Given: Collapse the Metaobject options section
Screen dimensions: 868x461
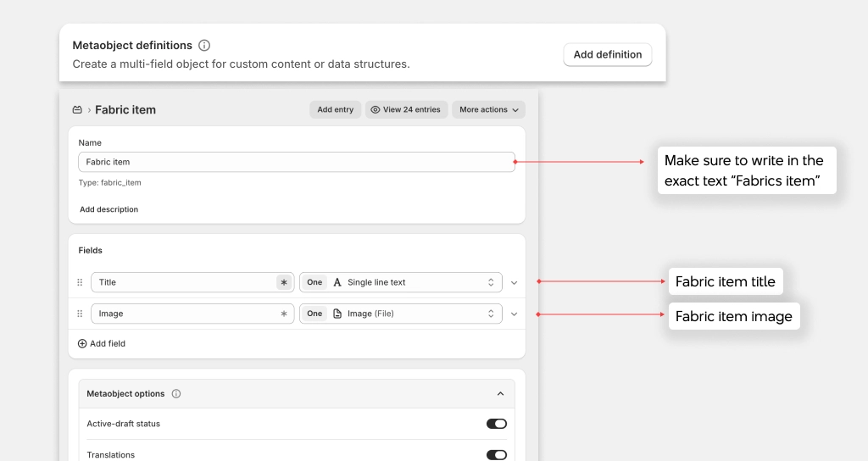Looking at the screenshot, I should point(500,394).
